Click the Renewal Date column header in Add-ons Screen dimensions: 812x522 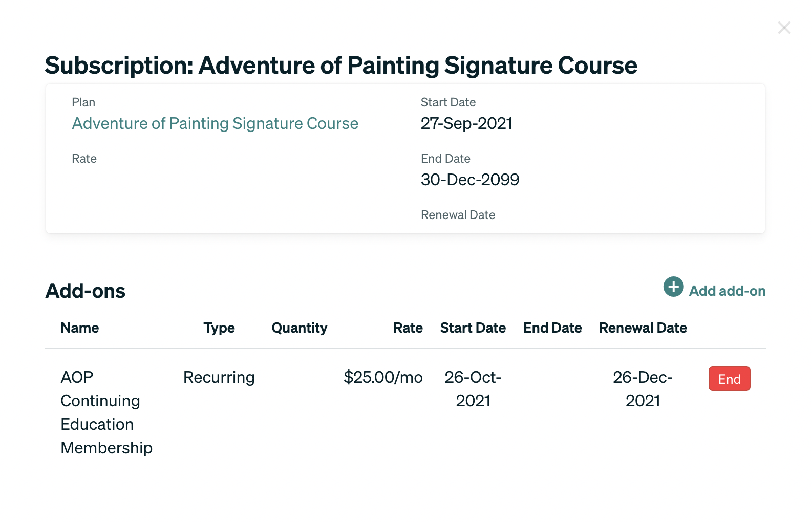tap(643, 328)
